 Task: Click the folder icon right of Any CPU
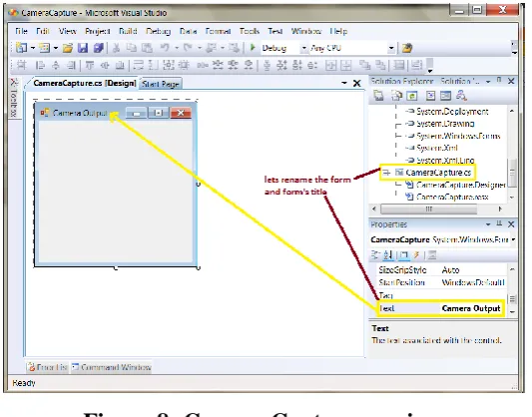point(407,48)
